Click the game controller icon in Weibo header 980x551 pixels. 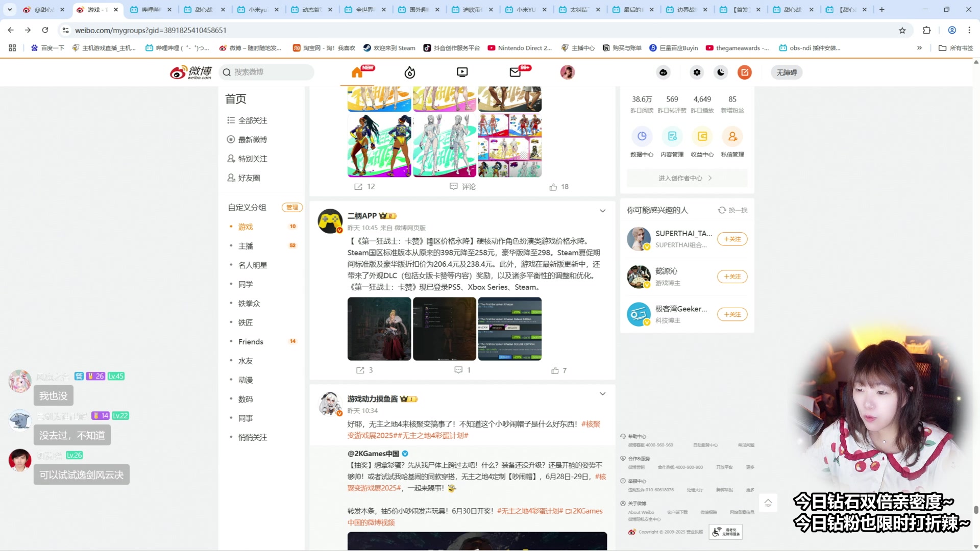point(663,72)
